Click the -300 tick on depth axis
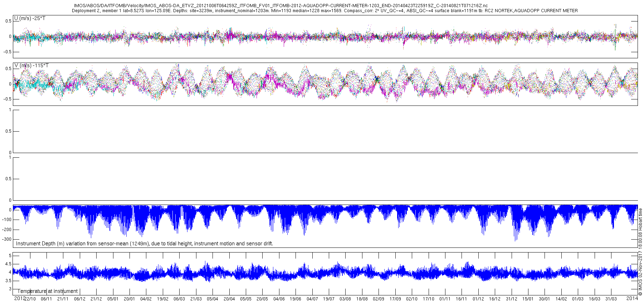Image resolution: width=644 pixels, height=304 pixels. (x=7, y=240)
